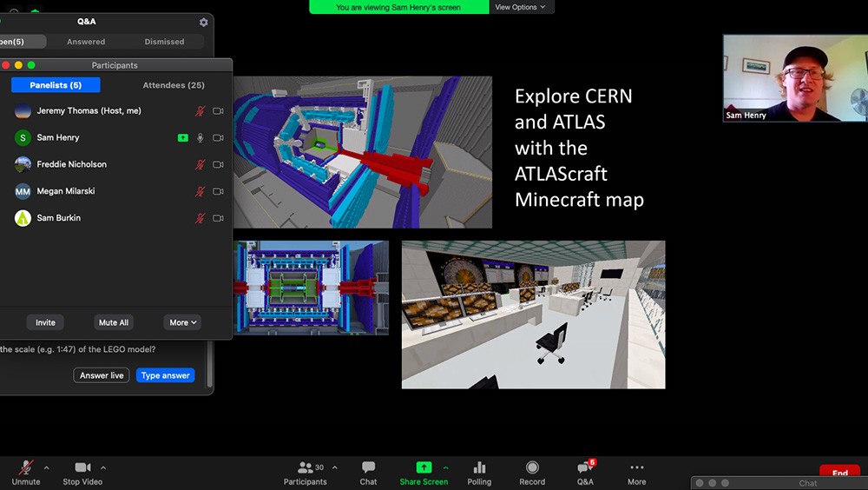Click LEGO model scale question text
The height and width of the screenshot is (490, 868).
coord(78,349)
